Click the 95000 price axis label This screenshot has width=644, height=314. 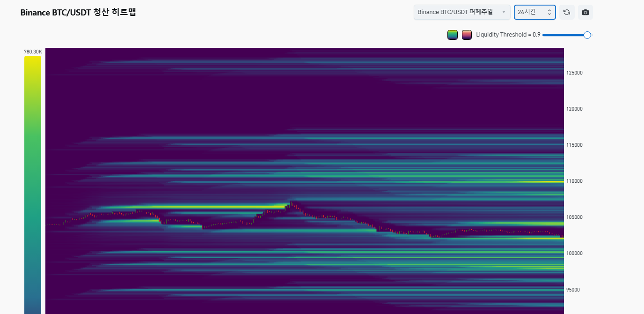coord(573,290)
